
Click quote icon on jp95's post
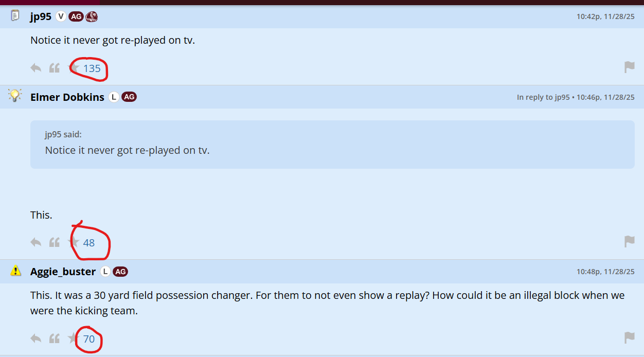point(55,68)
